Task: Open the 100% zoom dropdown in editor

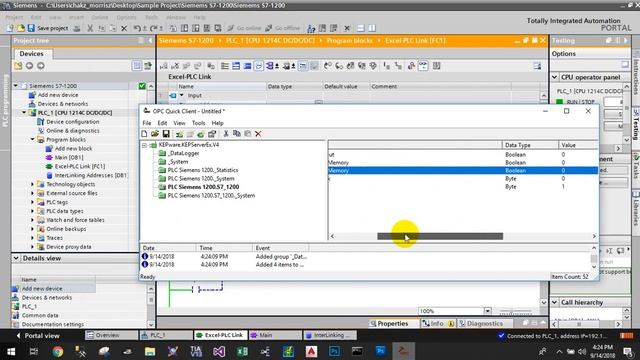Action: point(488,311)
